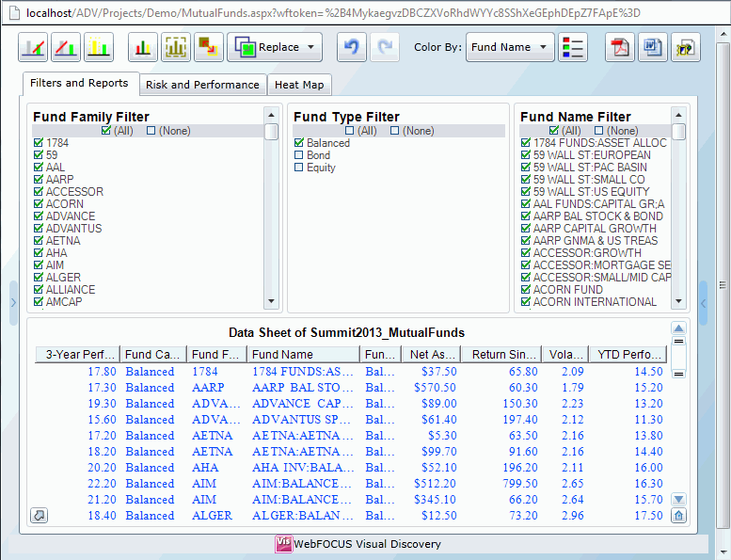Click the Return Sin... column header
Image resolution: width=731 pixels, height=560 pixels.
point(501,355)
